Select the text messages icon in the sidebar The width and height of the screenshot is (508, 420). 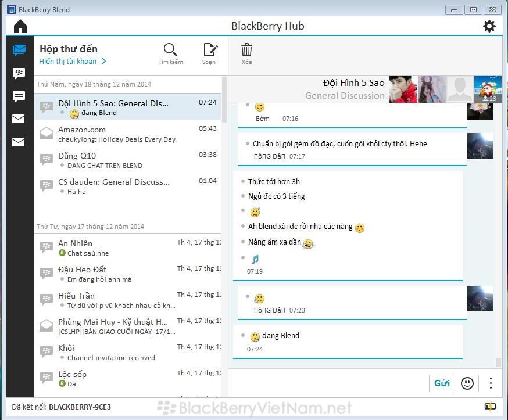pos(19,96)
